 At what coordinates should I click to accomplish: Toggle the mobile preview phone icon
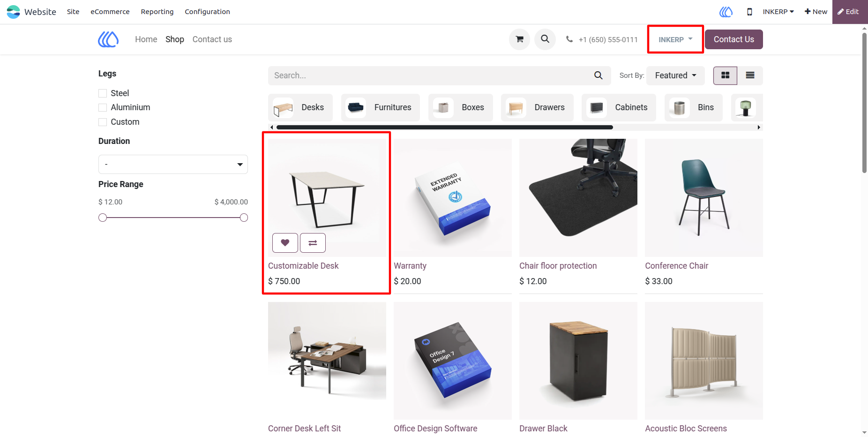[x=749, y=12]
